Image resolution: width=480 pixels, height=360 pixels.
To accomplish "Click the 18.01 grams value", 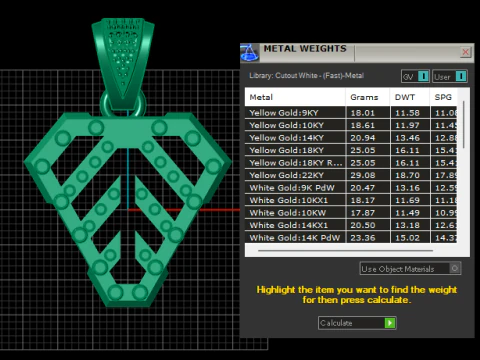I will click(363, 113).
